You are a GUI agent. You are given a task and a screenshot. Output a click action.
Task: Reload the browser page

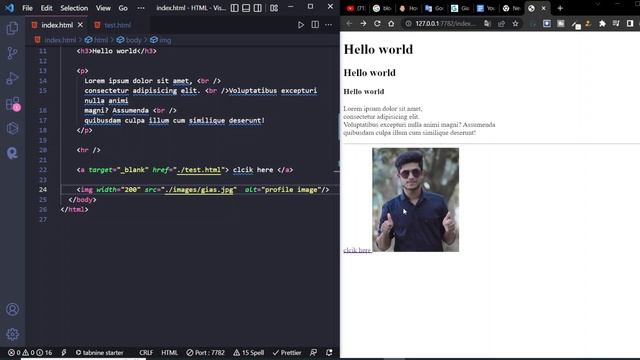[377, 24]
